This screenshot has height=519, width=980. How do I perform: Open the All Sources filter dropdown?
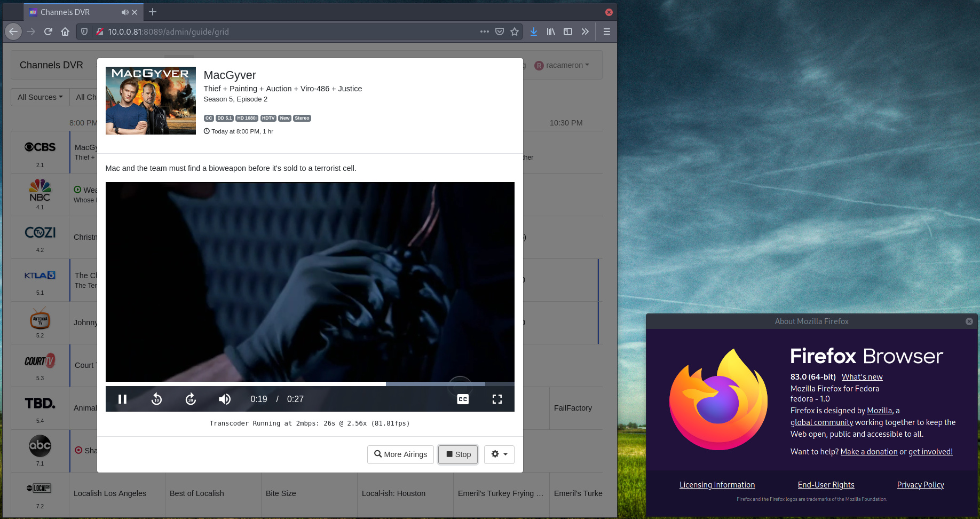40,97
